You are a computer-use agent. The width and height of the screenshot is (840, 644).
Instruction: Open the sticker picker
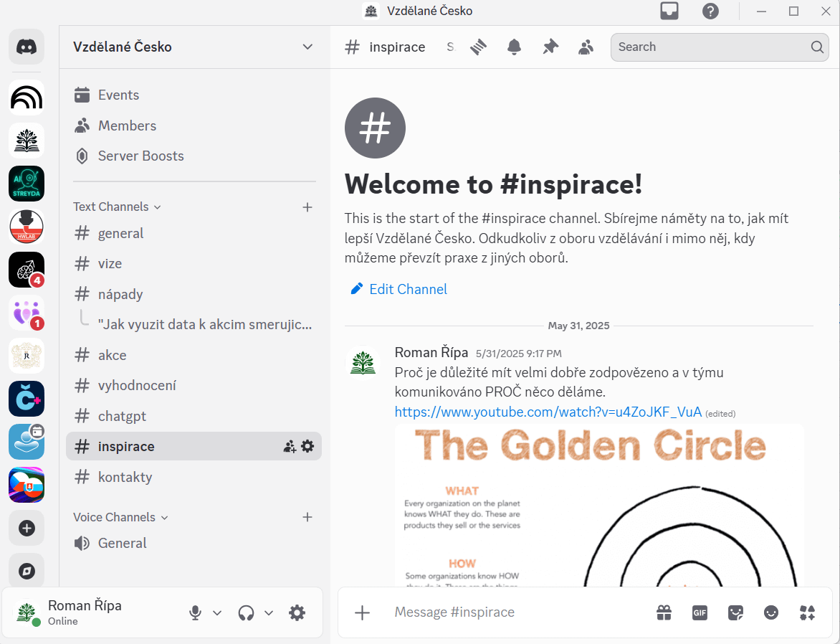(735, 612)
